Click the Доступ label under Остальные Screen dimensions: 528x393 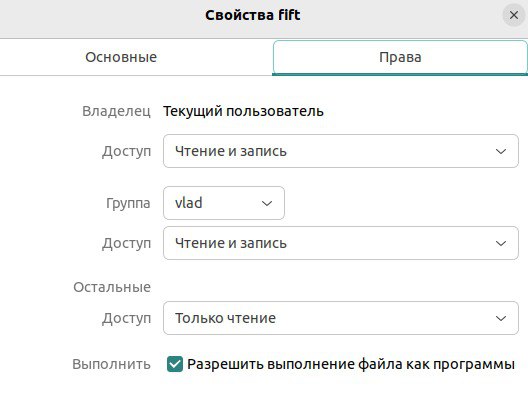(127, 319)
